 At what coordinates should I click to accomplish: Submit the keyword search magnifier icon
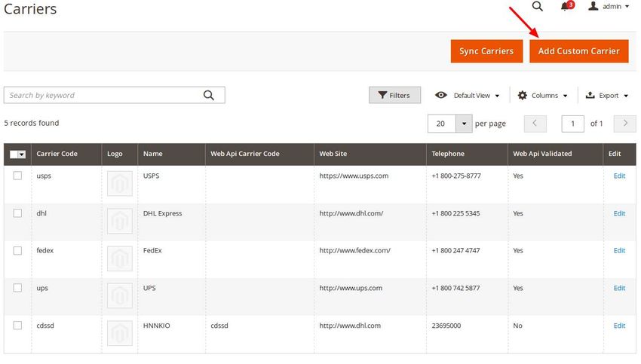tap(209, 95)
